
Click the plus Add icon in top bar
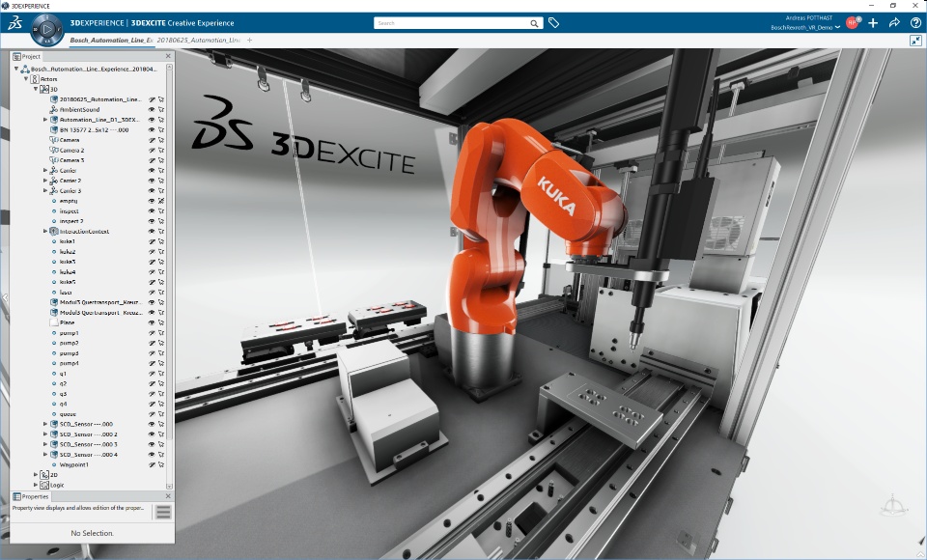click(873, 22)
